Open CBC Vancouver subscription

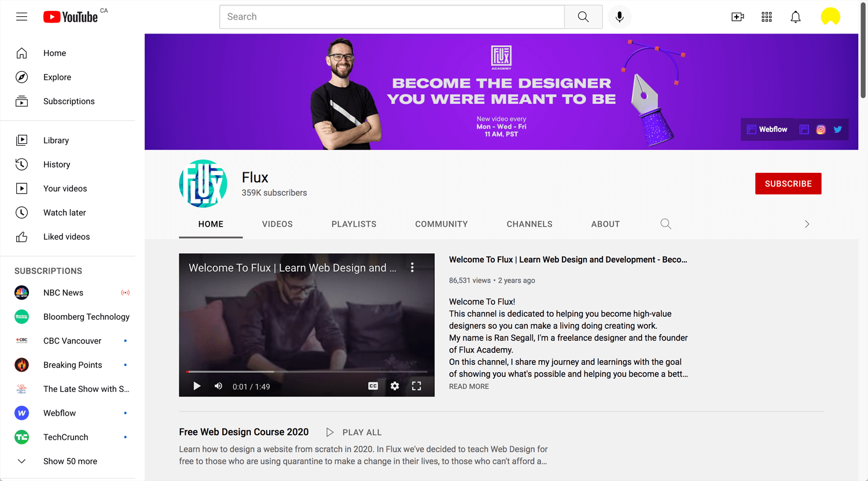[68, 341]
